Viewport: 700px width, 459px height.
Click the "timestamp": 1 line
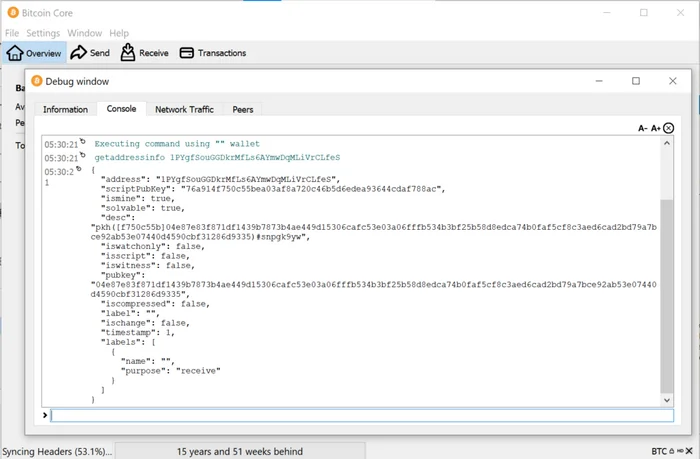pos(138,333)
